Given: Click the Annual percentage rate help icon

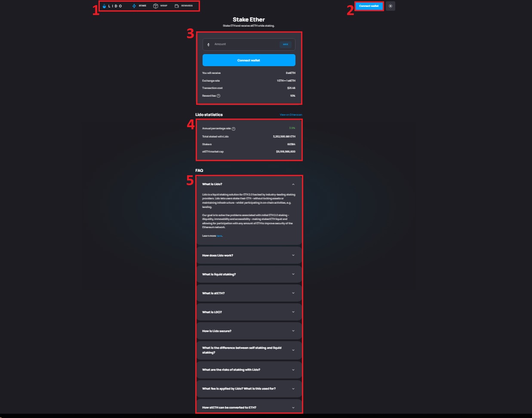Looking at the screenshot, I should coord(234,129).
